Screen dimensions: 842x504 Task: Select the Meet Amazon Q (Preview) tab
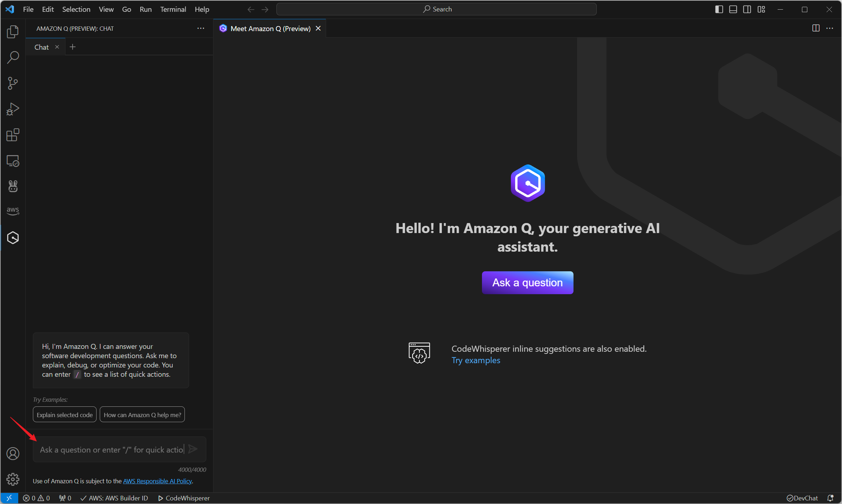coord(270,29)
